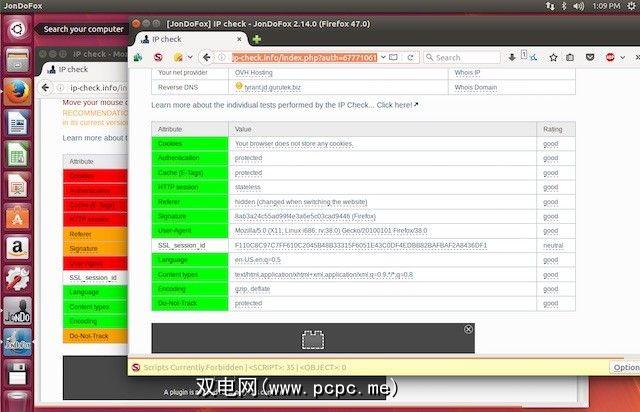Open a new tab with the plus icon
The width and height of the screenshot is (640, 412).
pos(256,39)
